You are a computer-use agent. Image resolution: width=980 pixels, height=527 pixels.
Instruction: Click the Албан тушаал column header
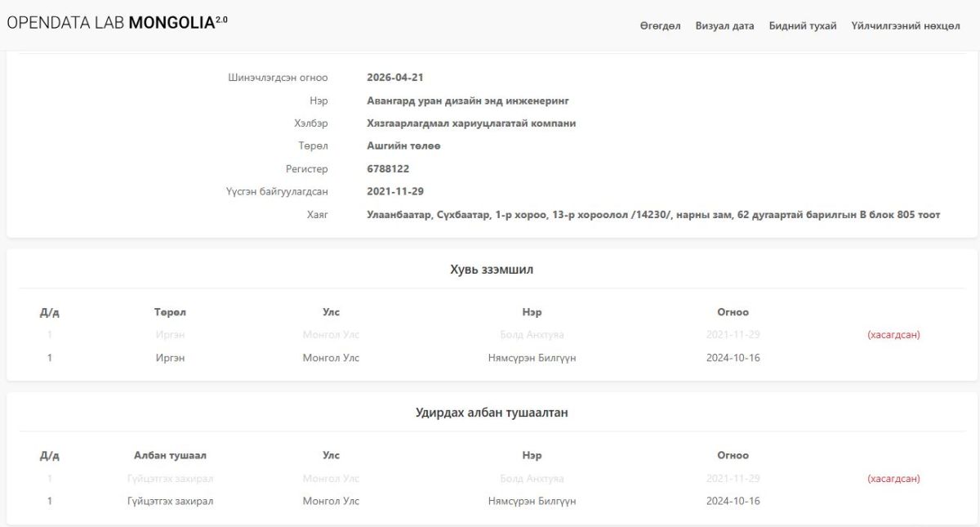[170, 455]
